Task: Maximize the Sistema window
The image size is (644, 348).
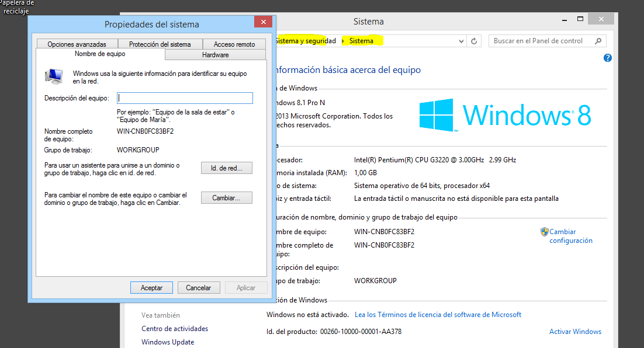Action: (x=580, y=19)
